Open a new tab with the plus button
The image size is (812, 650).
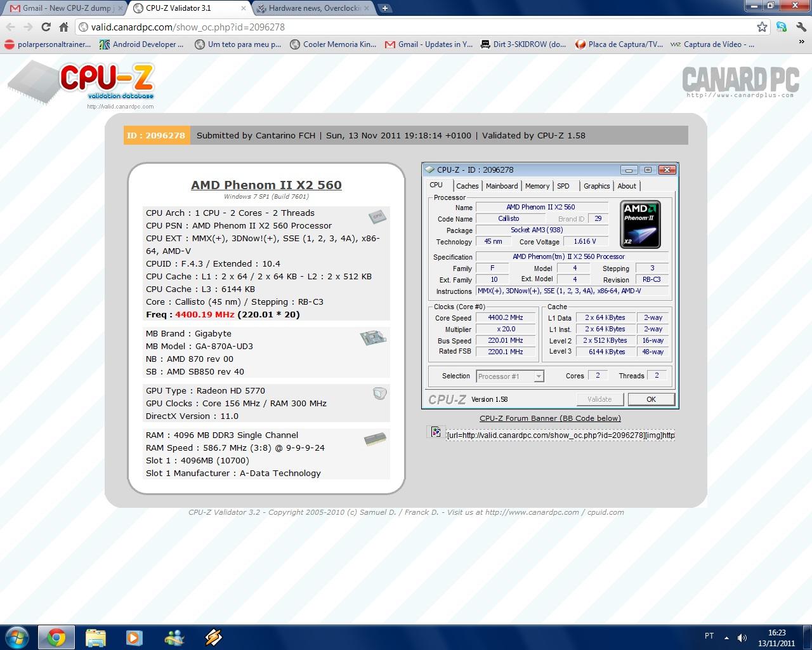coord(385,8)
